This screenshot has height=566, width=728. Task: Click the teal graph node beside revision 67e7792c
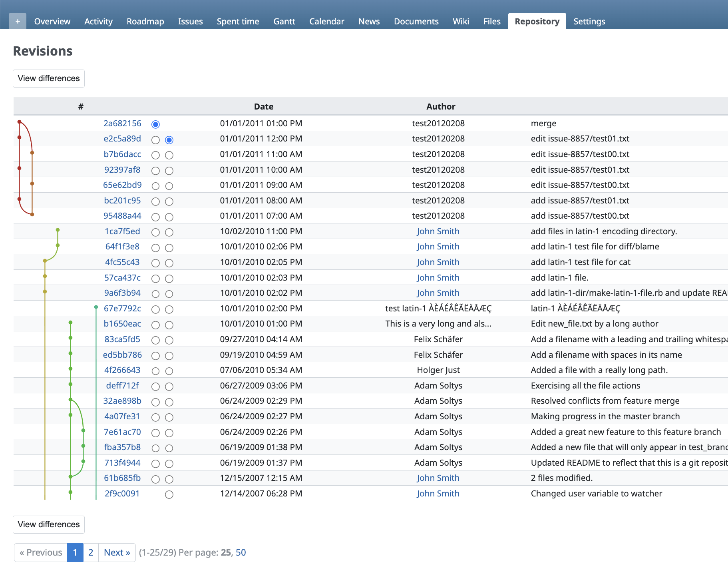[x=96, y=307]
